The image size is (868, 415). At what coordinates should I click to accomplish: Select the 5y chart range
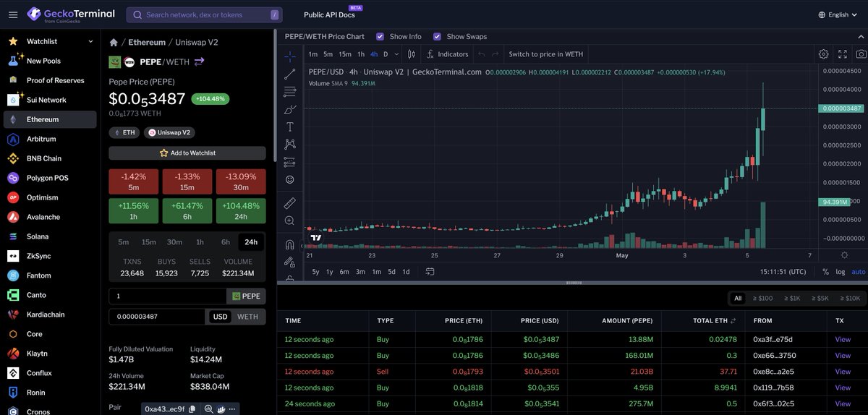[316, 272]
